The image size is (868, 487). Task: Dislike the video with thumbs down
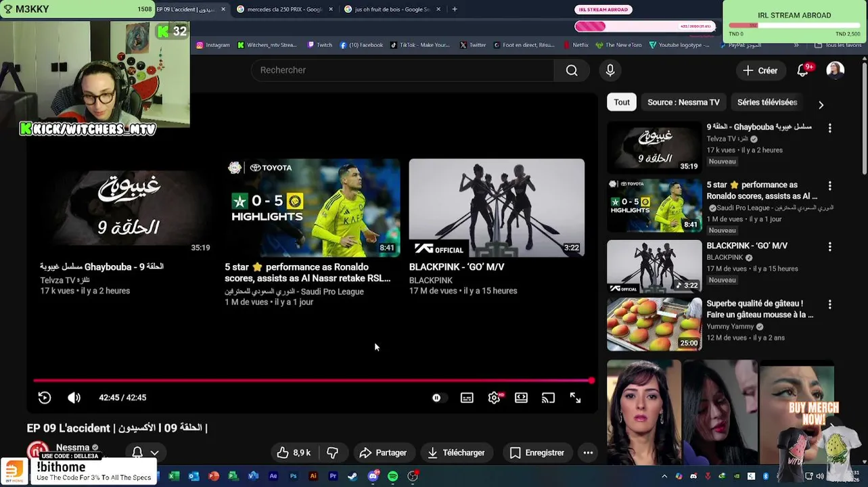point(332,453)
